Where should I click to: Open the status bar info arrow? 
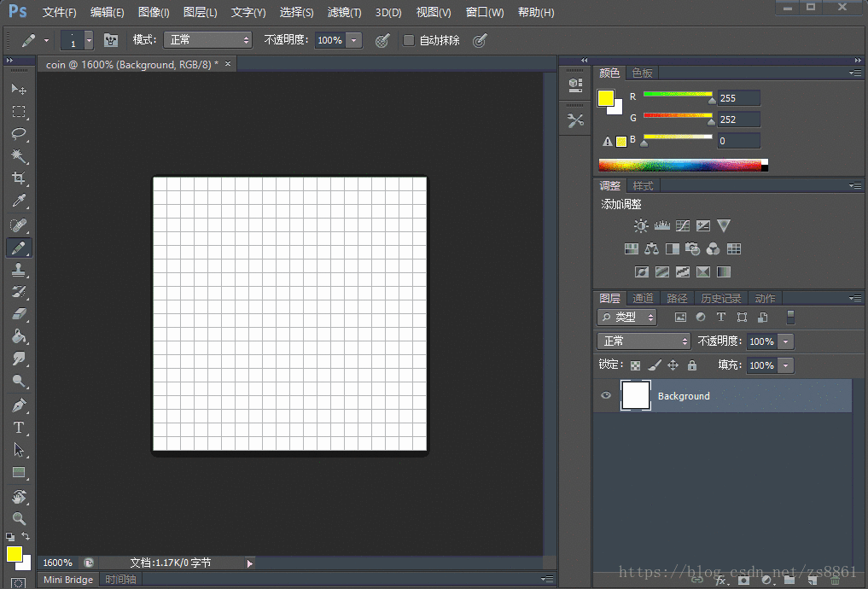pos(250,563)
